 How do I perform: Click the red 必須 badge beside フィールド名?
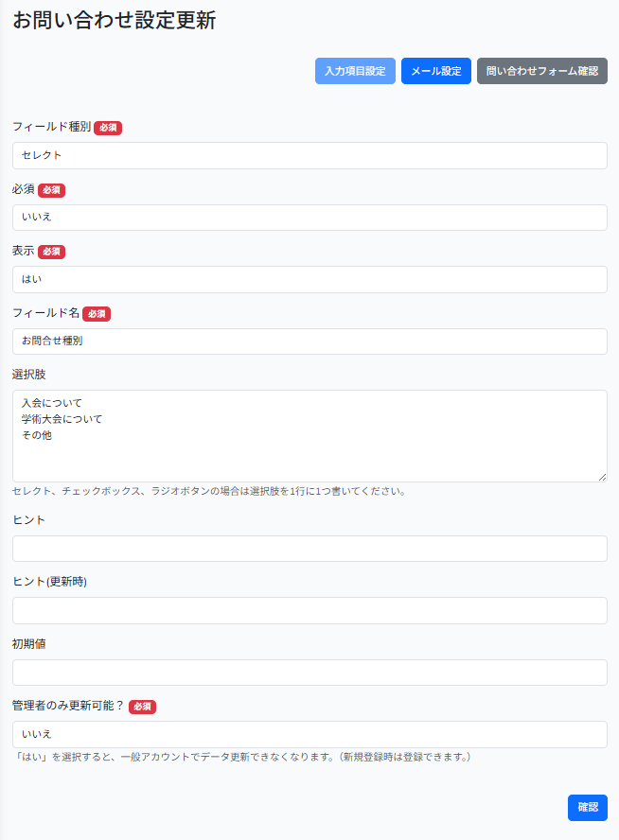tap(97, 313)
